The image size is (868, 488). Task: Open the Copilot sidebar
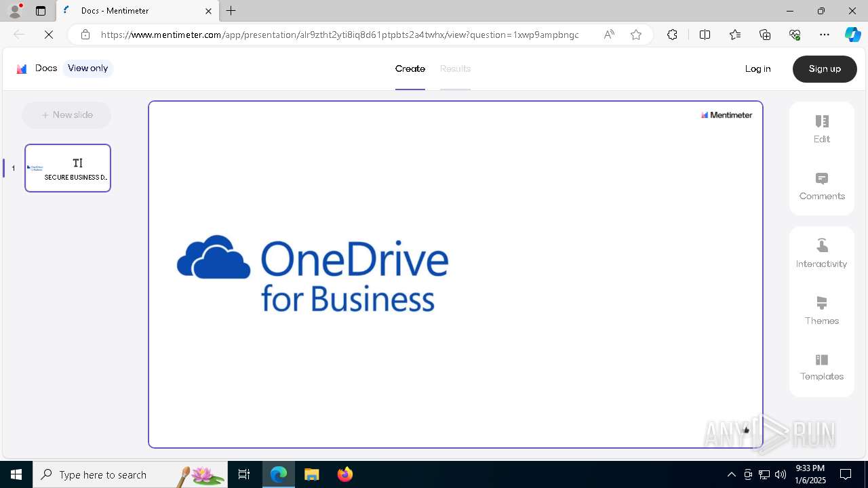[852, 35]
